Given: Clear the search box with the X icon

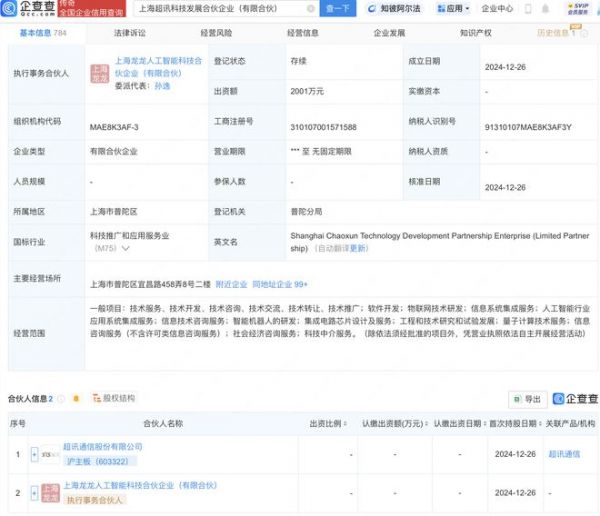Looking at the screenshot, I should coord(311,8).
